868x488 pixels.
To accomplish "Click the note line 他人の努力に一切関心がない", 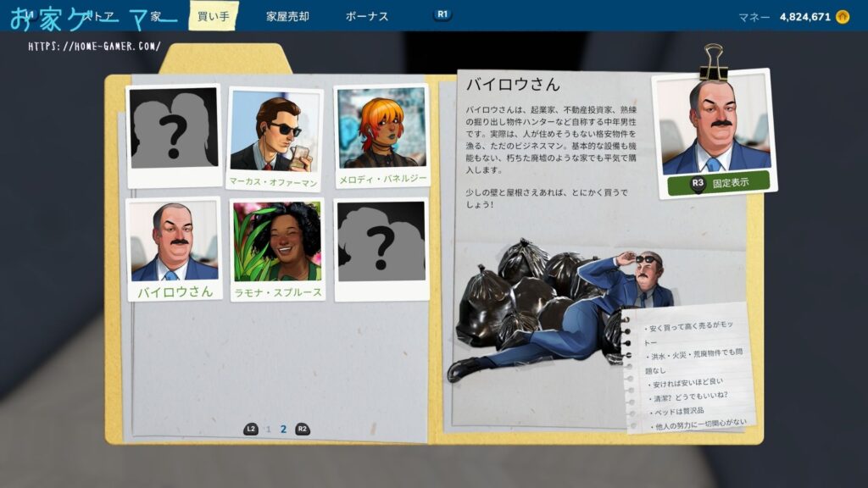I will point(698,425).
